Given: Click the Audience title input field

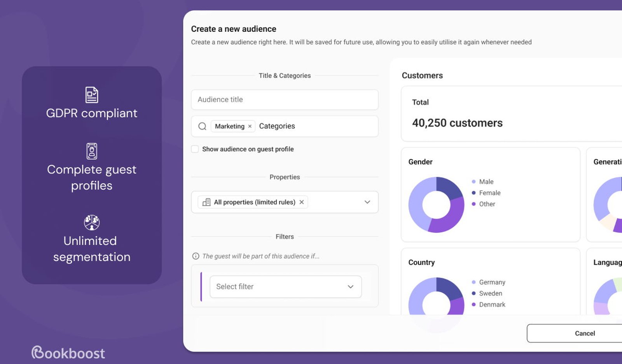Looking at the screenshot, I should [285, 99].
